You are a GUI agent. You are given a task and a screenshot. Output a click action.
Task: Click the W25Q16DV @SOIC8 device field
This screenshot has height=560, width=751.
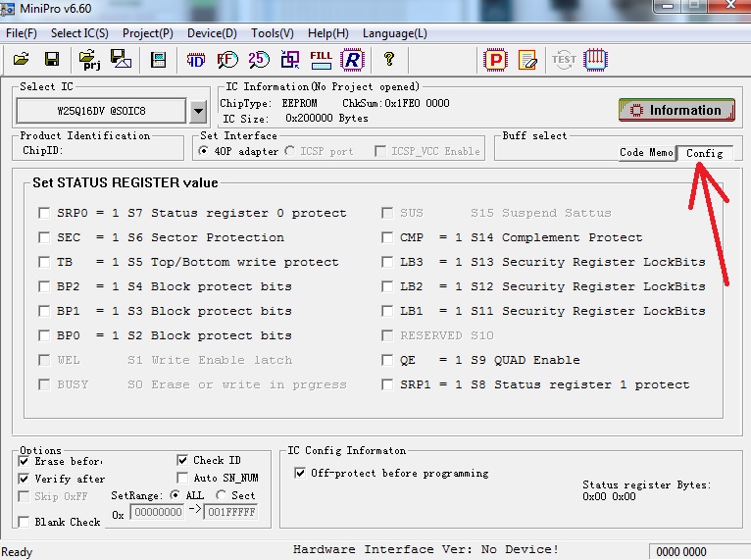[101, 111]
